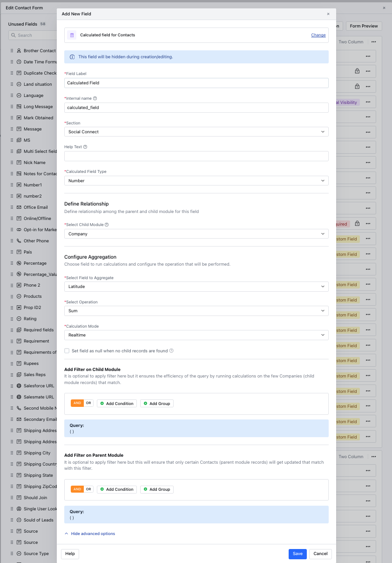Screen dimensions: 392x563
Task: Click the help icon next to Internal name
Action: [x=95, y=98]
